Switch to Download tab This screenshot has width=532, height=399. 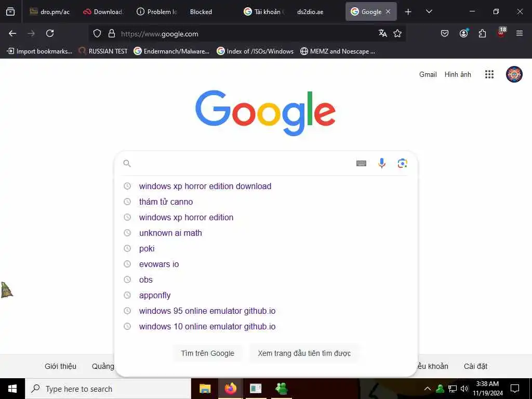103,11
